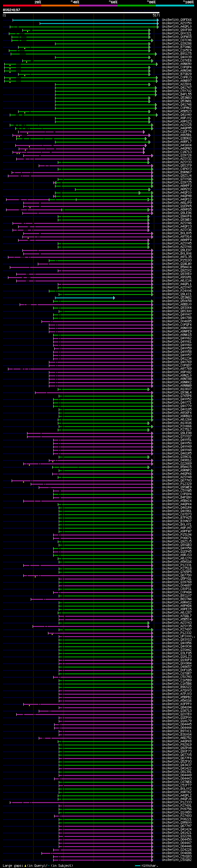Click the cyan ~100% identity legend bar
The width and height of the screenshot is (197, 868).
(x=175, y=6)
